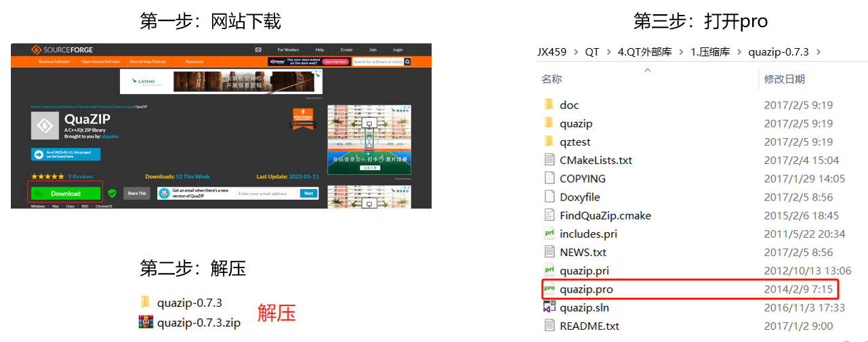Viewport: 868px width, 342px height.
Task: Click the quazip.sln Visual Studio icon
Action: [550, 307]
